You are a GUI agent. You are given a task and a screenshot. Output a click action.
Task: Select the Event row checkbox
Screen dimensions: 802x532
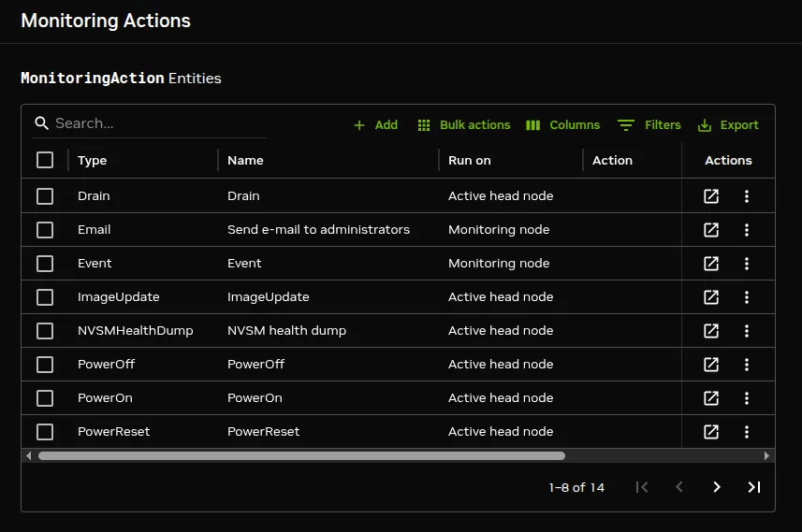click(x=45, y=264)
